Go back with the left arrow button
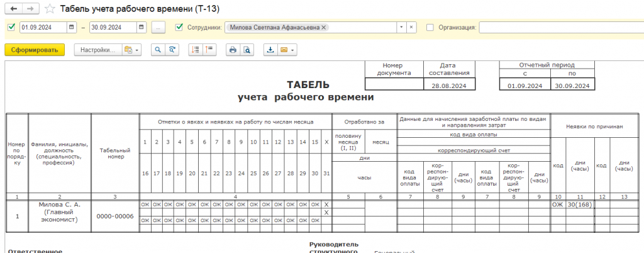Image resolution: width=644 pixels, height=253 pixels. (x=13, y=8)
